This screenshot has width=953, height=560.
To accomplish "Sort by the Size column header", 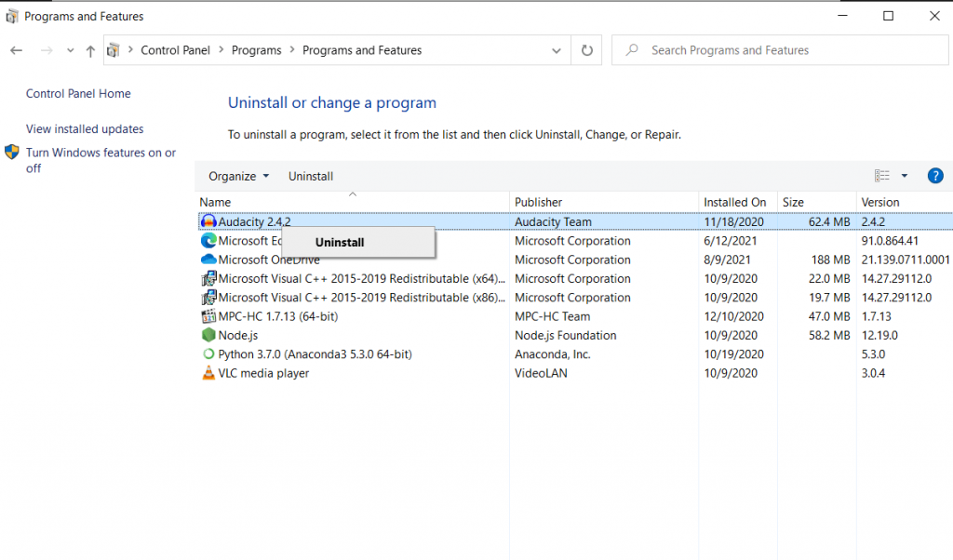I will (793, 202).
